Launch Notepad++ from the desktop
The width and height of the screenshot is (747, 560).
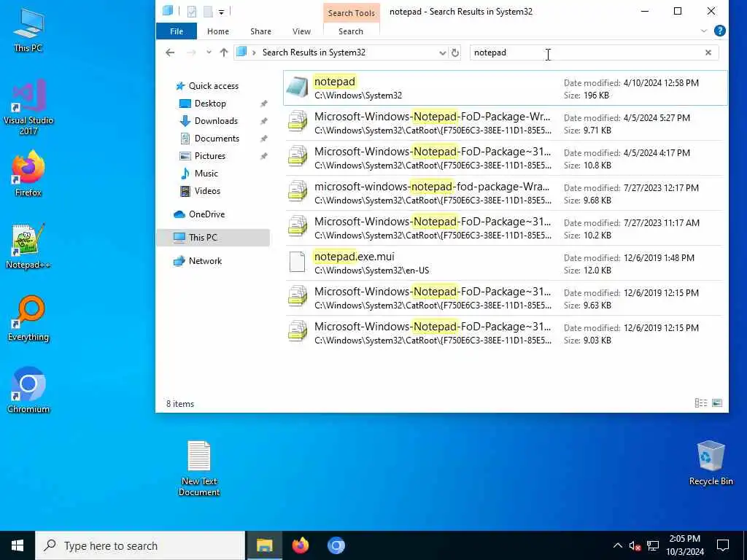click(28, 246)
